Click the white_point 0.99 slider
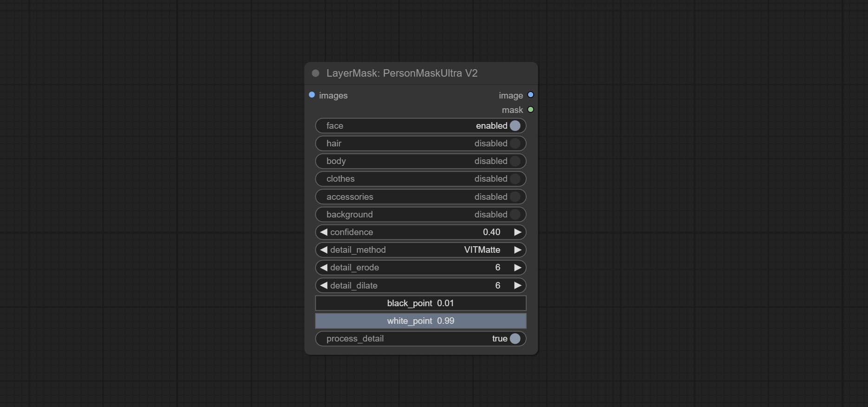The image size is (868, 407). pos(421,321)
